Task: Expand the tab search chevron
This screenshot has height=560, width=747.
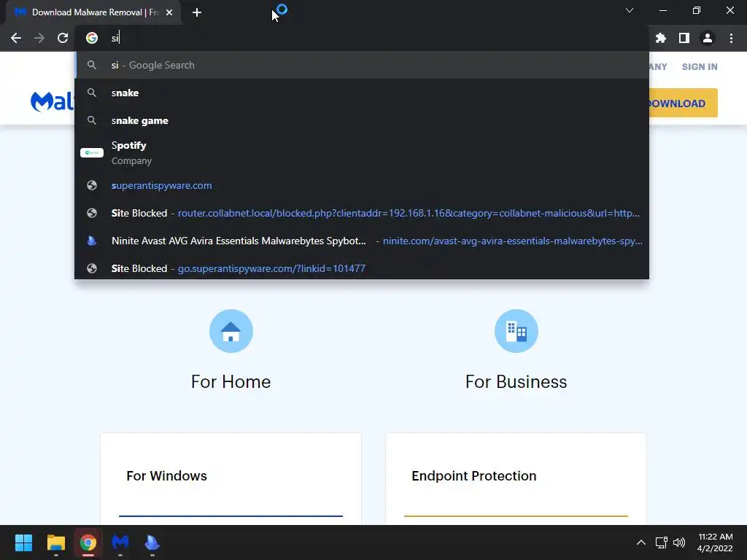Action: [630, 10]
